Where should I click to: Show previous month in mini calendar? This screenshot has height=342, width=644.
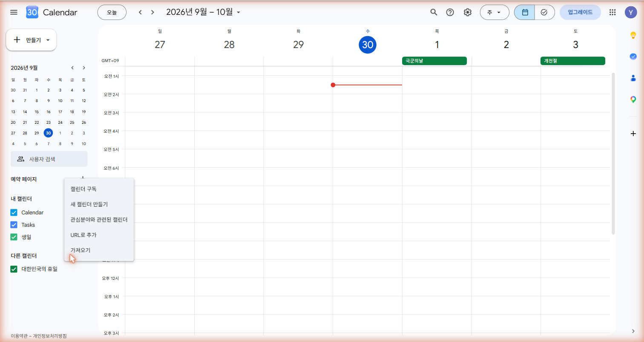[x=72, y=68]
